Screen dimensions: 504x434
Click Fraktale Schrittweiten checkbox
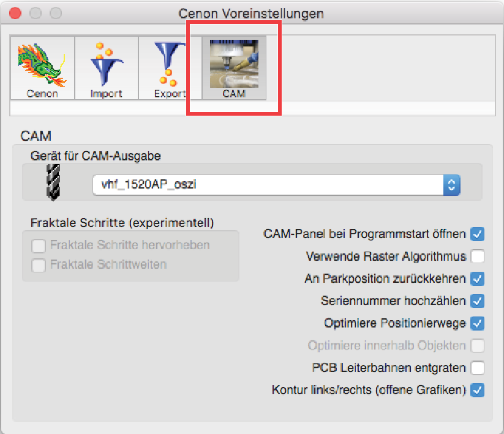39,265
